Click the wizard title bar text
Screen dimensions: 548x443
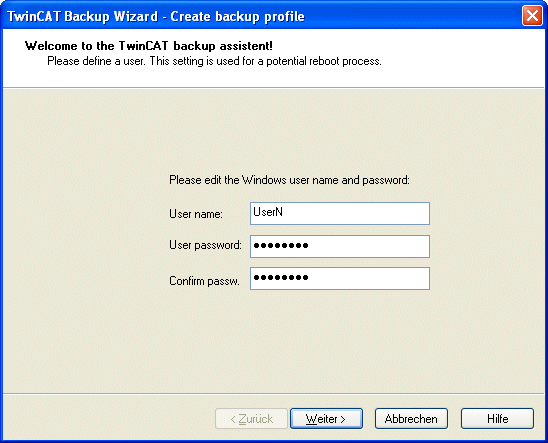(156, 16)
